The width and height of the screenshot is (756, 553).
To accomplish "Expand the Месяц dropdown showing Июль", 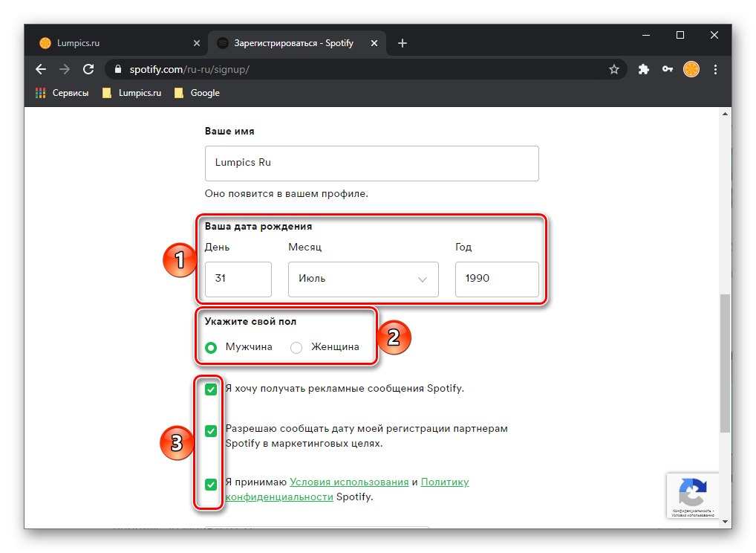I will point(363,279).
